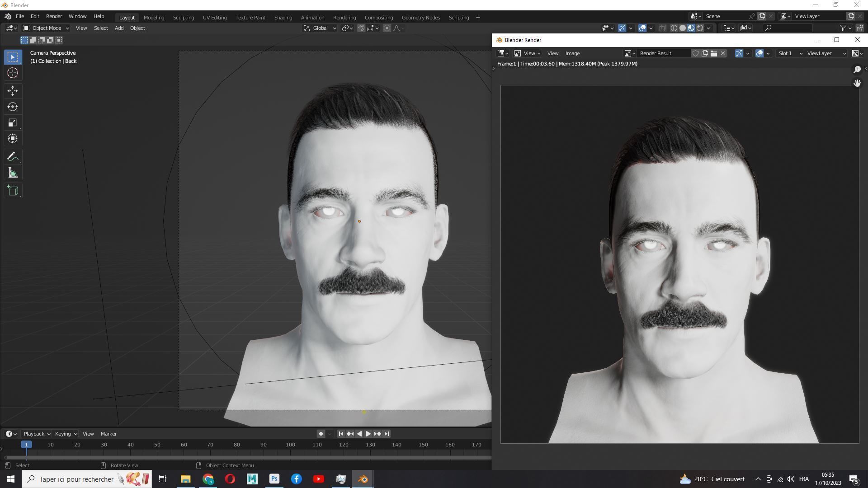
Task: Switch viewport to rendered shading
Action: [x=700, y=28]
